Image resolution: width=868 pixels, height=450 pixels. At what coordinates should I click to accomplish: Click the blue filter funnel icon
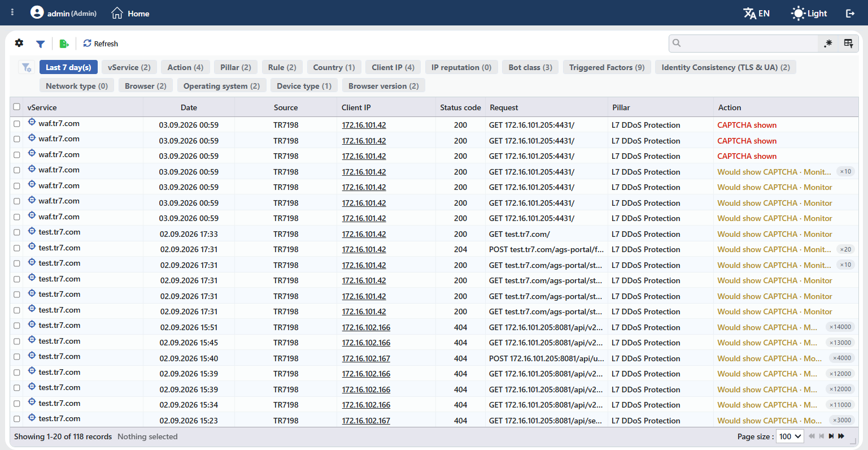(40, 44)
